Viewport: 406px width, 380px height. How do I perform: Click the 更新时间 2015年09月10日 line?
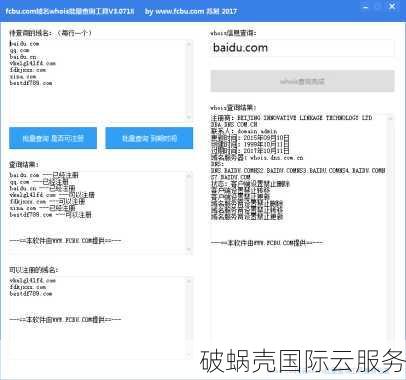[250, 138]
